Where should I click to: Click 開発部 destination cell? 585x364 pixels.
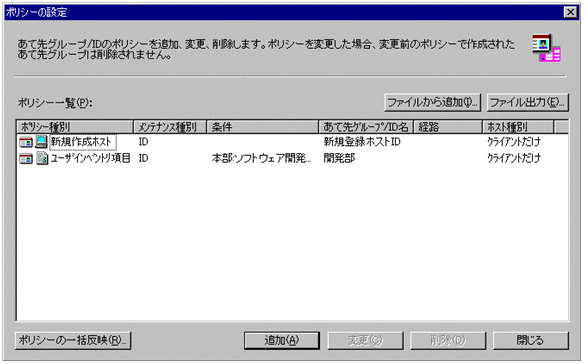339,158
